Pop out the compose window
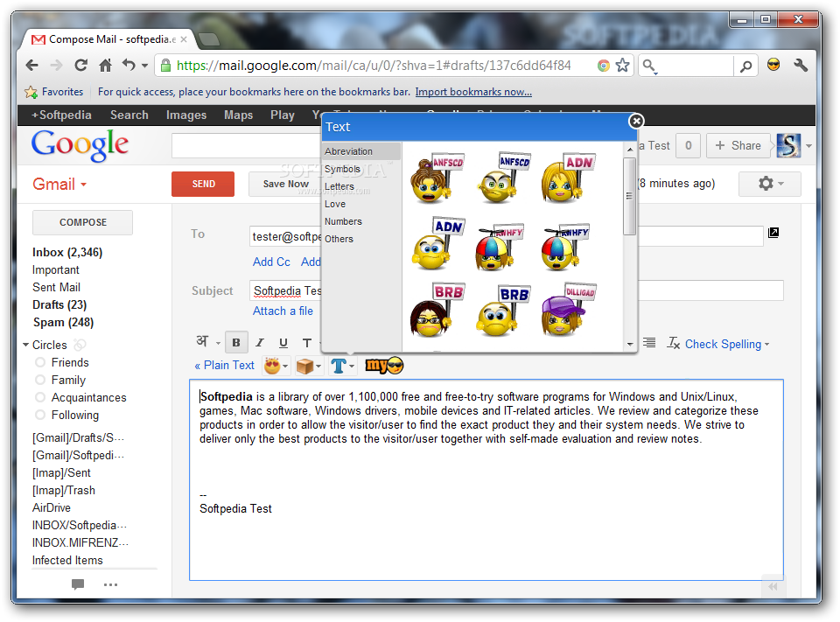The width and height of the screenshot is (840, 622). click(x=773, y=233)
